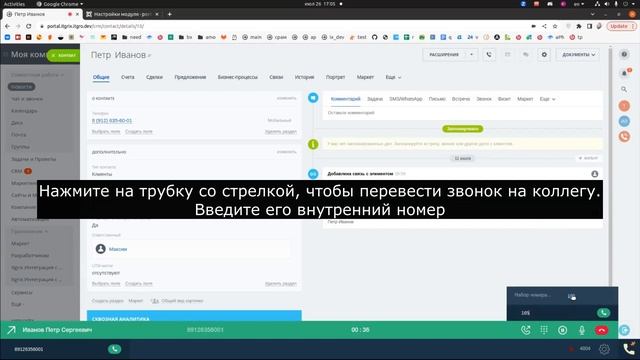
Task: Put the active call on hold
Action: click(562, 330)
